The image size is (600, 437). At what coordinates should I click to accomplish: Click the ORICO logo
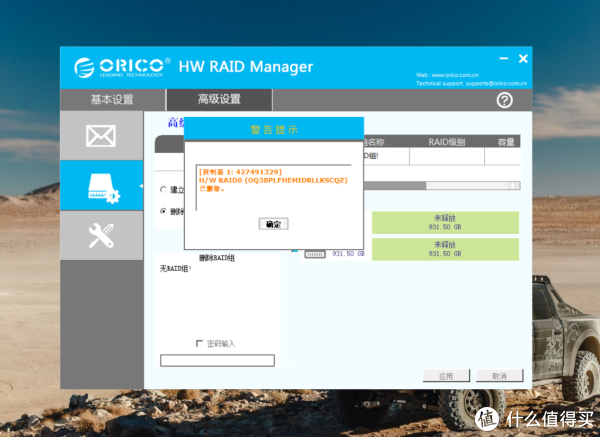tap(118, 68)
